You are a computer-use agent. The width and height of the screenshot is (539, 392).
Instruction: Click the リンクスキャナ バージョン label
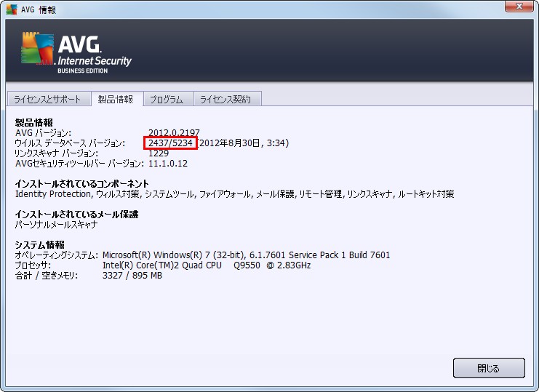coord(57,153)
